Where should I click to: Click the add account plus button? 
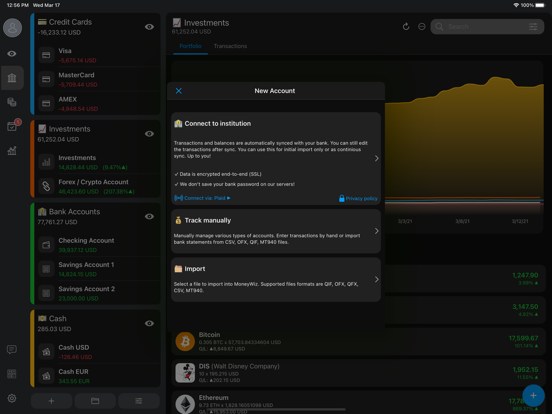tap(51, 401)
